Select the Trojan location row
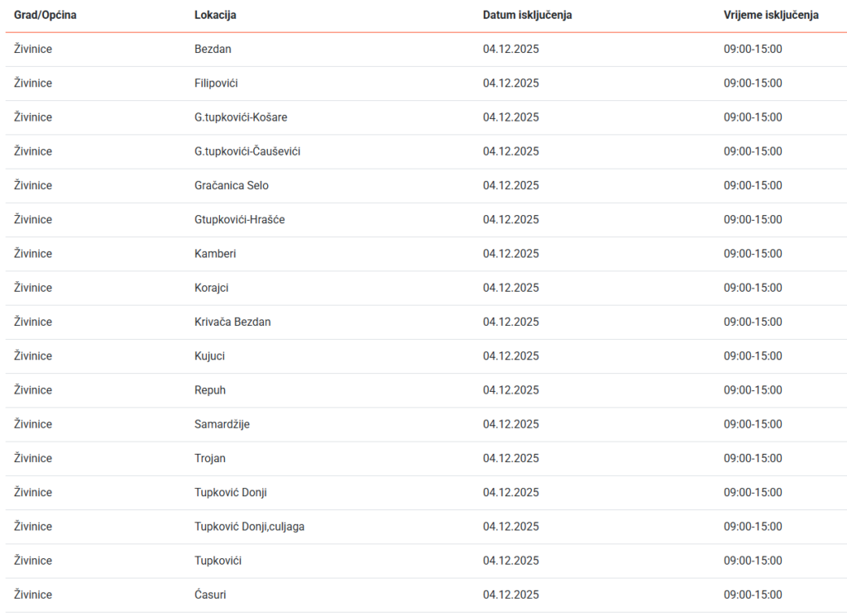This screenshot has height=616, width=847. (x=210, y=458)
